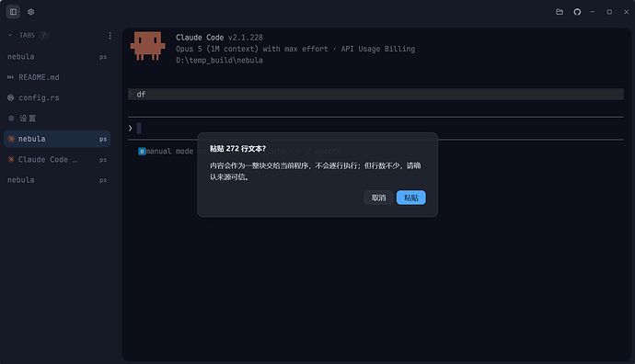Minimize the window

592,12
